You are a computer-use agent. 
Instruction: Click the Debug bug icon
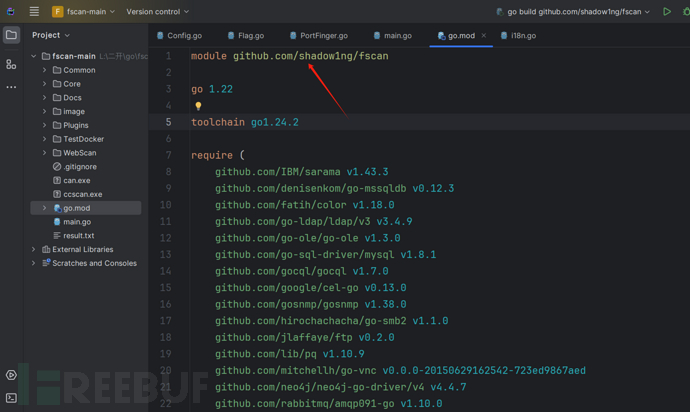coord(685,12)
